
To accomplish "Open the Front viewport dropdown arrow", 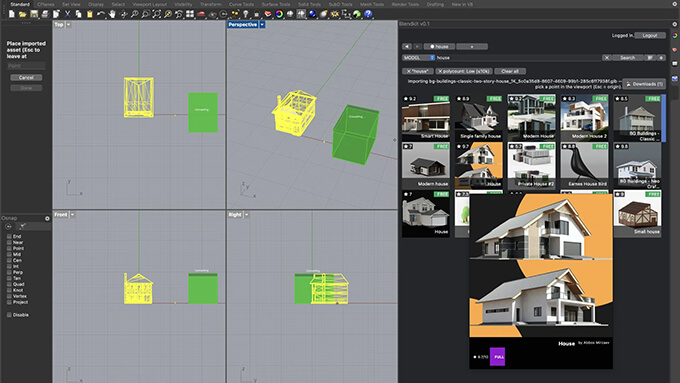I will 72,215.
